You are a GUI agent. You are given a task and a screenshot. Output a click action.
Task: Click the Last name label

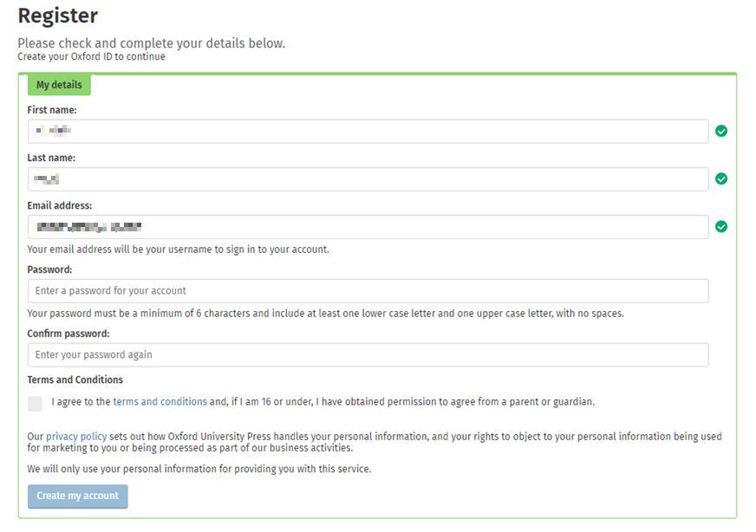51,158
